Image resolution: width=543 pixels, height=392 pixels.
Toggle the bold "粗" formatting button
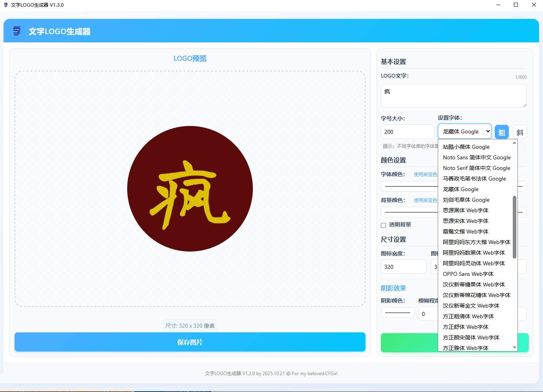click(502, 132)
